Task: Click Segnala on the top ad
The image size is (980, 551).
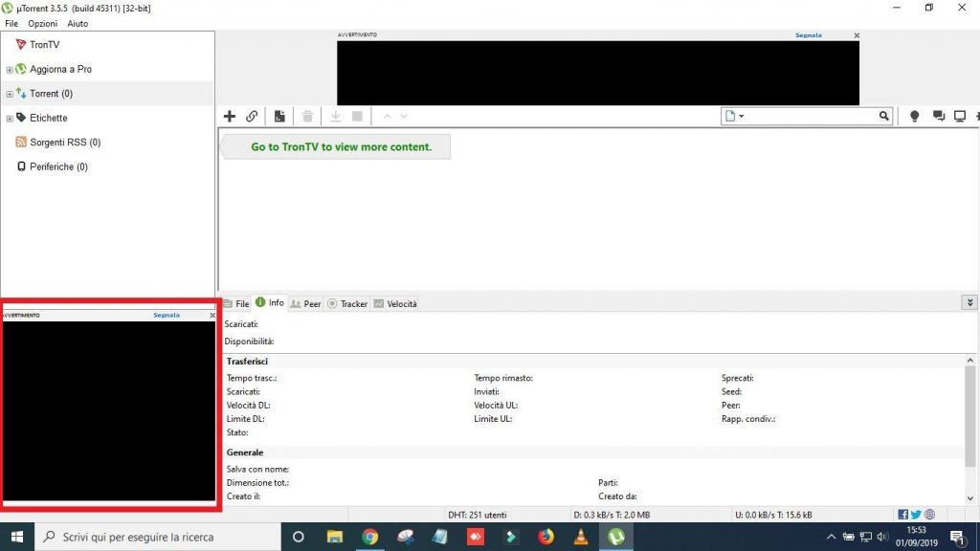Action: [808, 35]
